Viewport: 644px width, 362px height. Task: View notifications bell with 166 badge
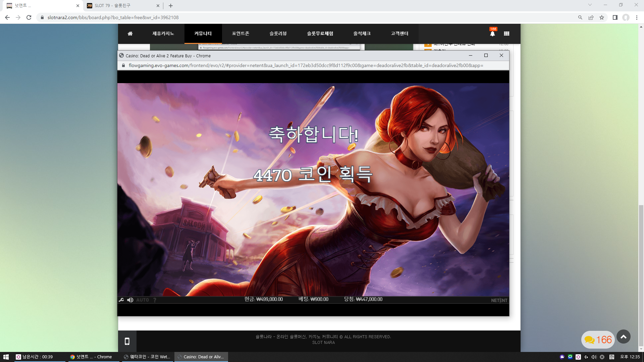(x=492, y=33)
